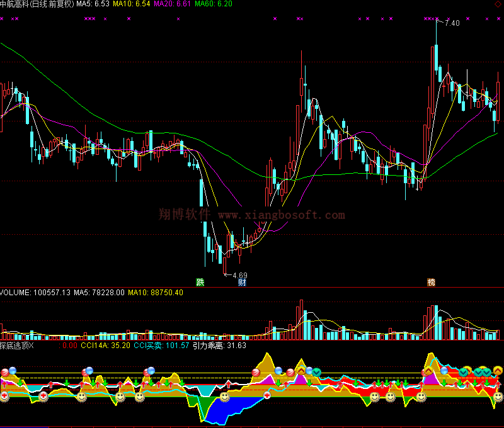Click the yellow MA10: 6.54 label in the header

pyautogui.click(x=132, y=4)
